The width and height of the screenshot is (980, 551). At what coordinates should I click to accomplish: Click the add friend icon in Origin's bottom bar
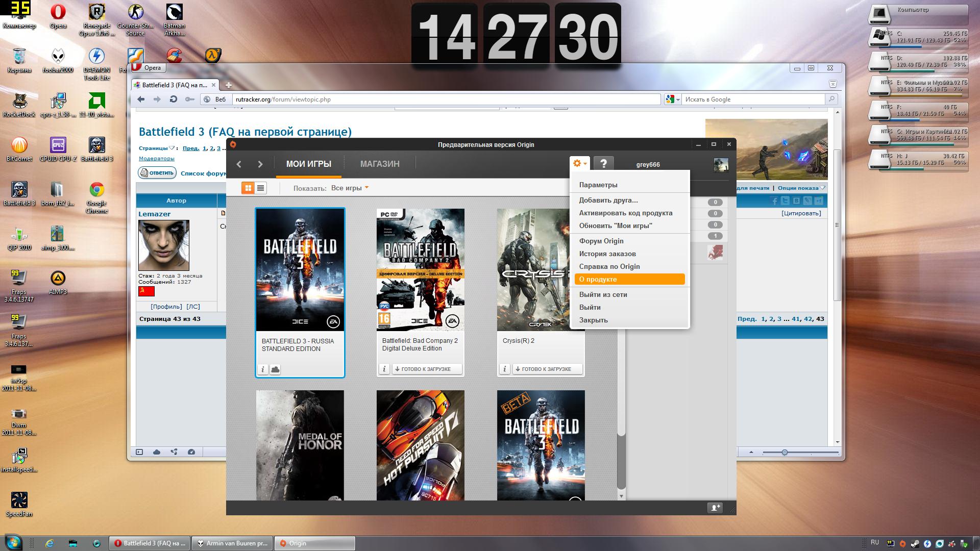tap(715, 508)
